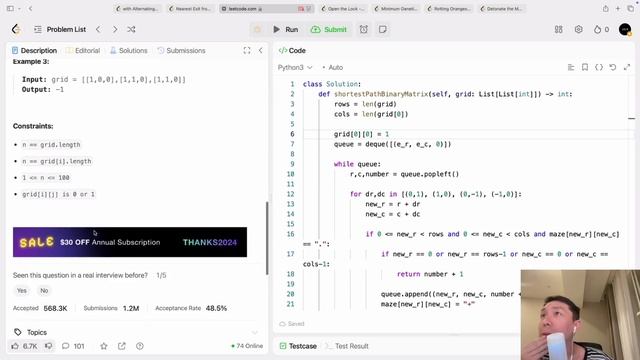Click browser share icon

click(x=606, y=8)
